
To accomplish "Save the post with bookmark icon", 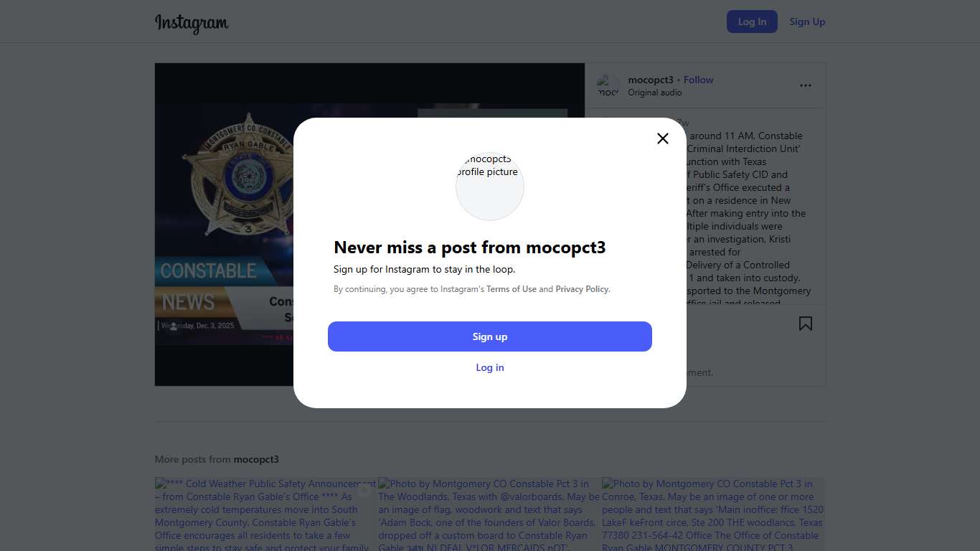I will point(806,324).
